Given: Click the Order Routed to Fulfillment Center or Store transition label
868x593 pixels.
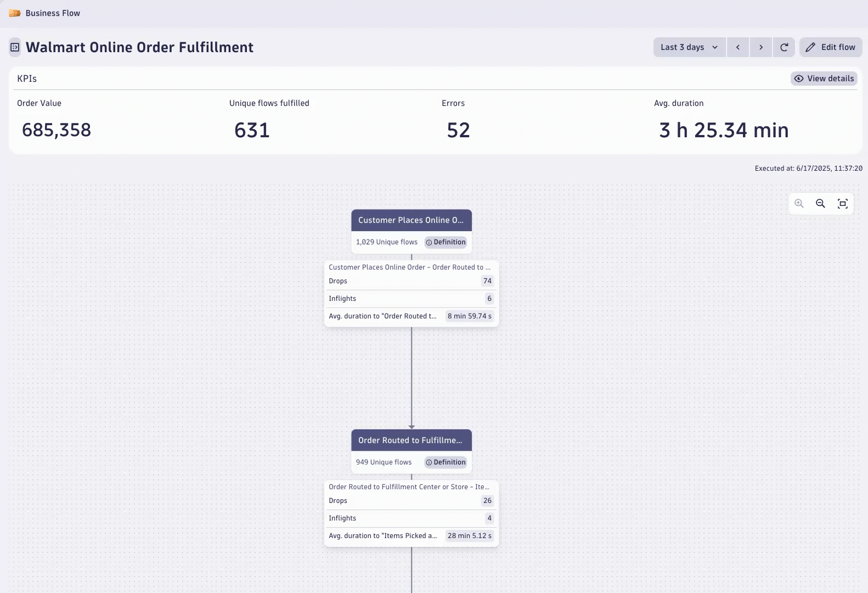Looking at the screenshot, I should tap(409, 487).
